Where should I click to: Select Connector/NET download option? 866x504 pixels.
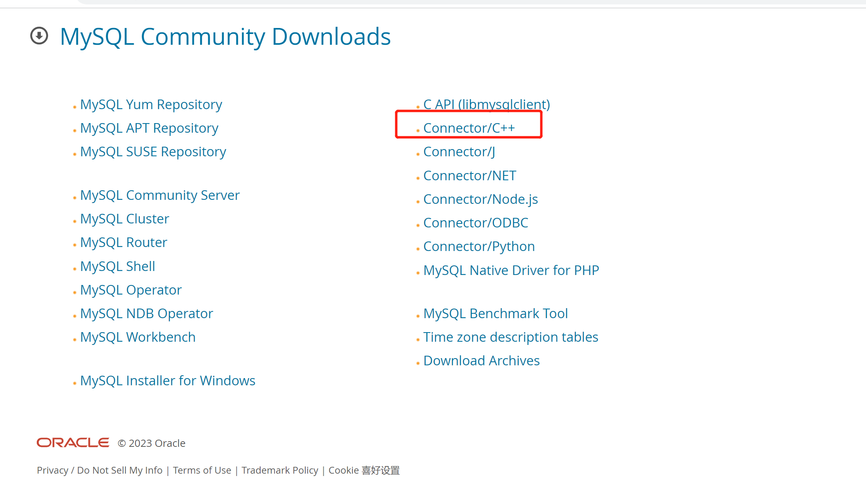(x=470, y=175)
